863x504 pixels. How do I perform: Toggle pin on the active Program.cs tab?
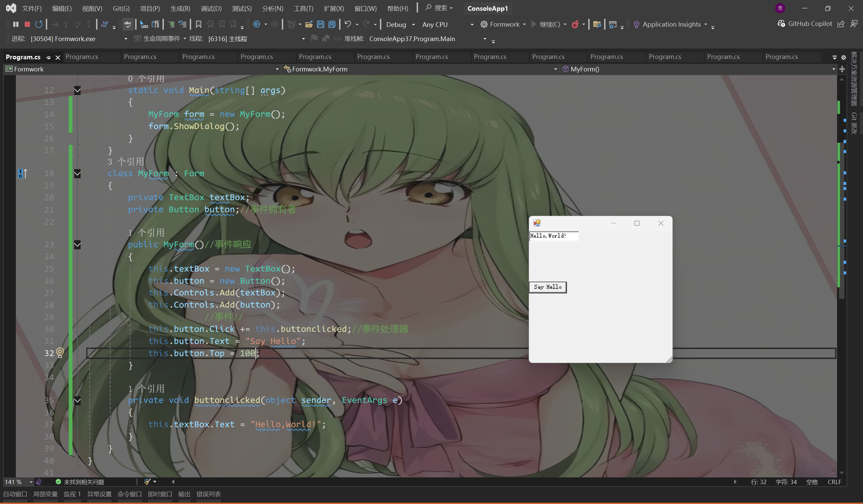(48, 58)
